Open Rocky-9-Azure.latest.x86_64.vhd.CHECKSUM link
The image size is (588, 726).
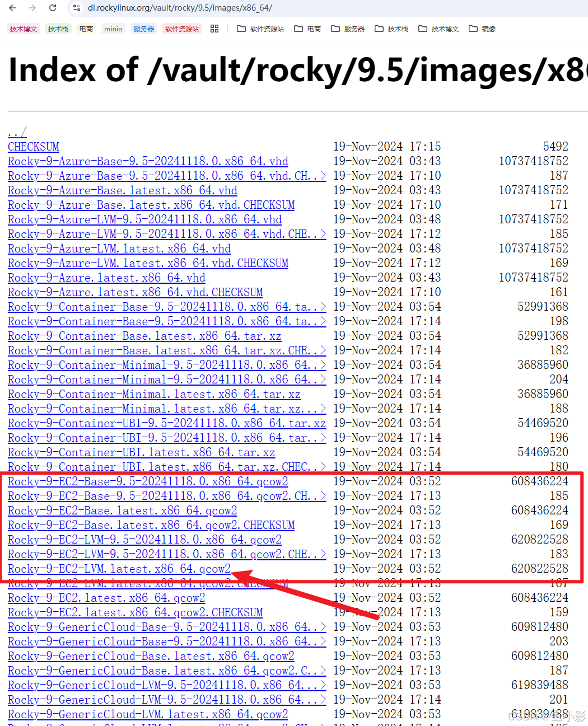136,292
